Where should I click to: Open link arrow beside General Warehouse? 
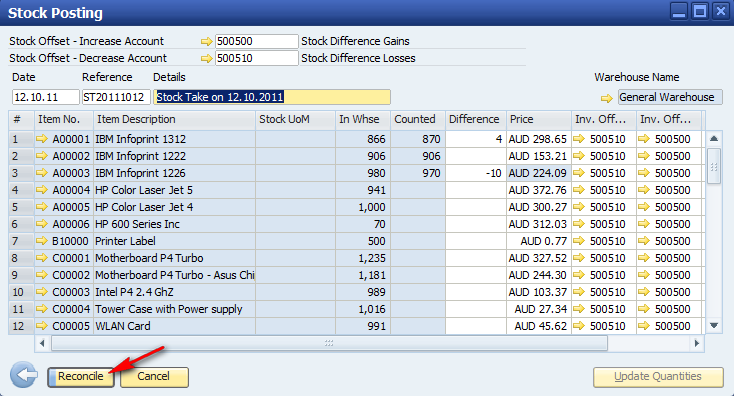click(607, 98)
